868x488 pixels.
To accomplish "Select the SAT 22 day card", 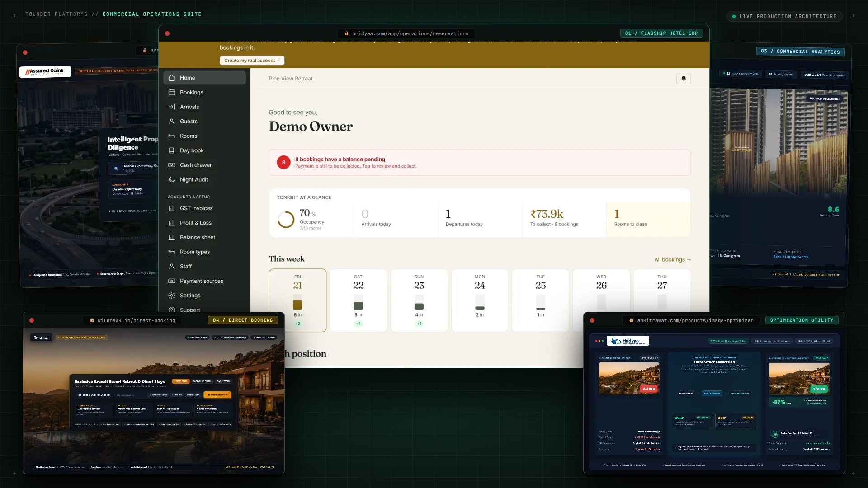I will pyautogui.click(x=358, y=300).
